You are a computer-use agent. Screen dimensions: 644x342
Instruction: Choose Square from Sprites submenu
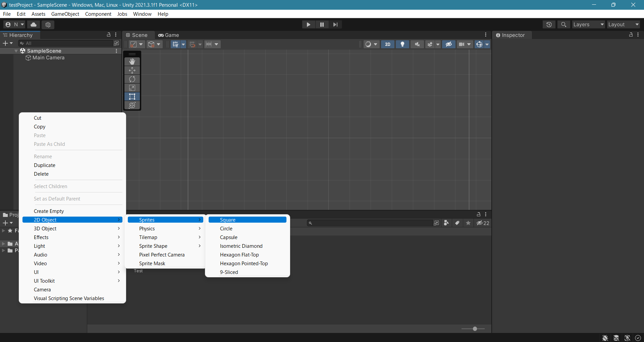tap(248, 220)
